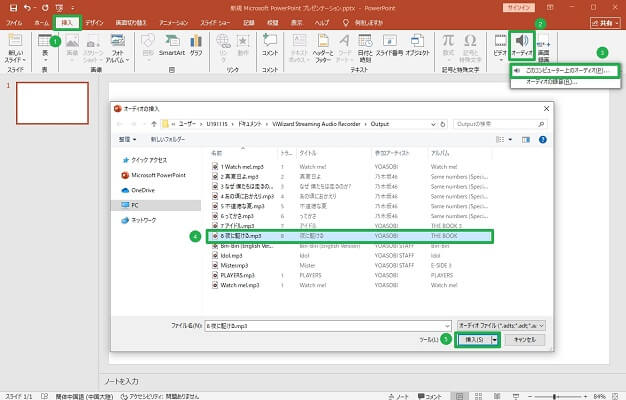This screenshot has width=626, height=400.
Task: Click the Insert (挿入) button in dialog
Action: click(474, 340)
